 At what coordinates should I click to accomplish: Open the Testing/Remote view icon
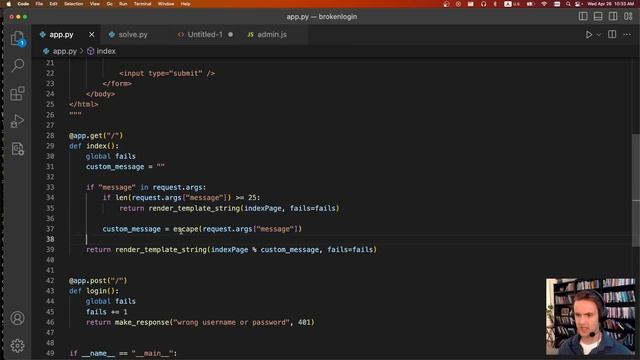[x=17, y=149]
